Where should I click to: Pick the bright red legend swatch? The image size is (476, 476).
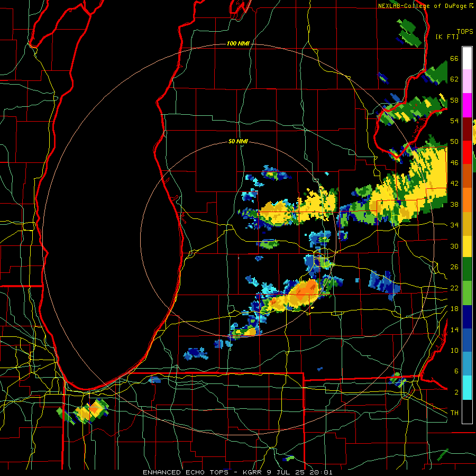pyautogui.click(x=467, y=152)
